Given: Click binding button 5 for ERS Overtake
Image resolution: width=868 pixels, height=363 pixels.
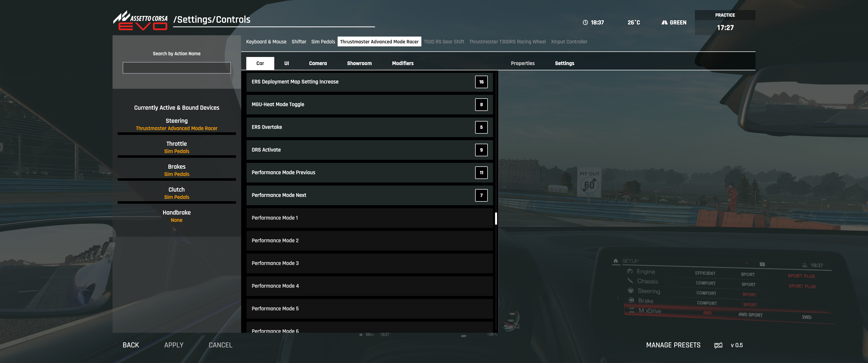Looking at the screenshot, I should tap(481, 127).
